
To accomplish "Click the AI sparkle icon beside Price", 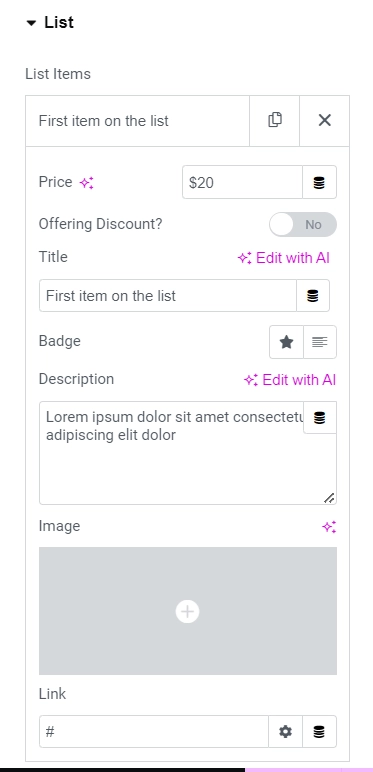I will (x=87, y=183).
